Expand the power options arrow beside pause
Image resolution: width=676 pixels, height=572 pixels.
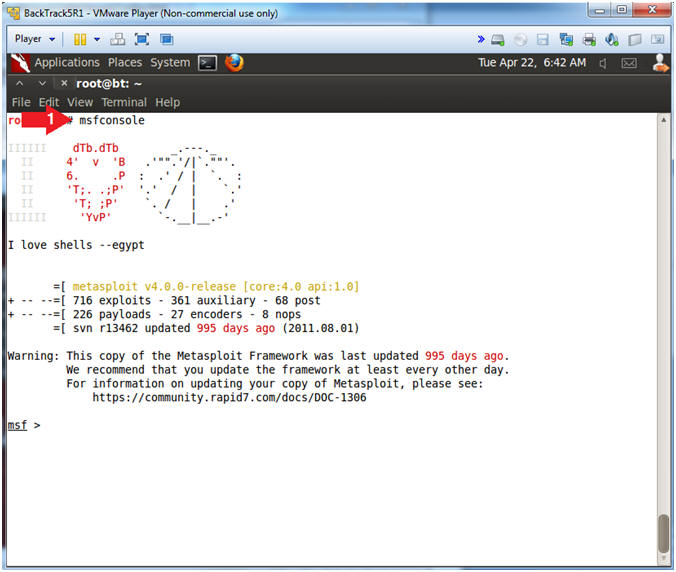click(x=97, y=40)
